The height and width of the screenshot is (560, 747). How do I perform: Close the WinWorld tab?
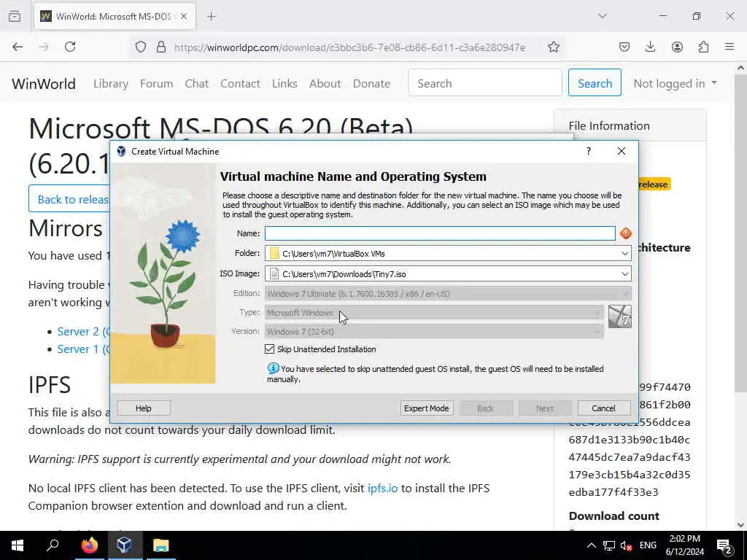(184, 16)
